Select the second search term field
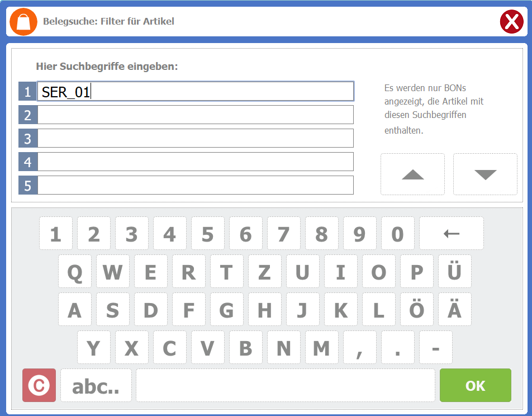 (x=196, y=115)
